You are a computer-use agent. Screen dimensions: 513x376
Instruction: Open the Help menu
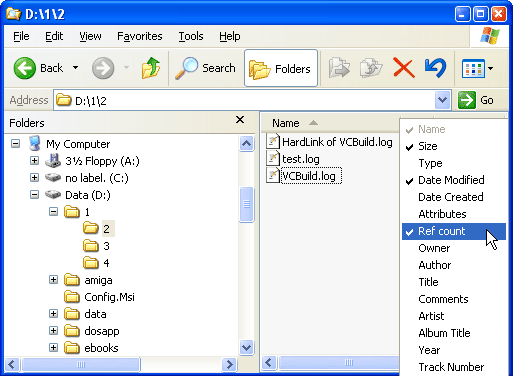pyautogui.click(x=230, y=36)
